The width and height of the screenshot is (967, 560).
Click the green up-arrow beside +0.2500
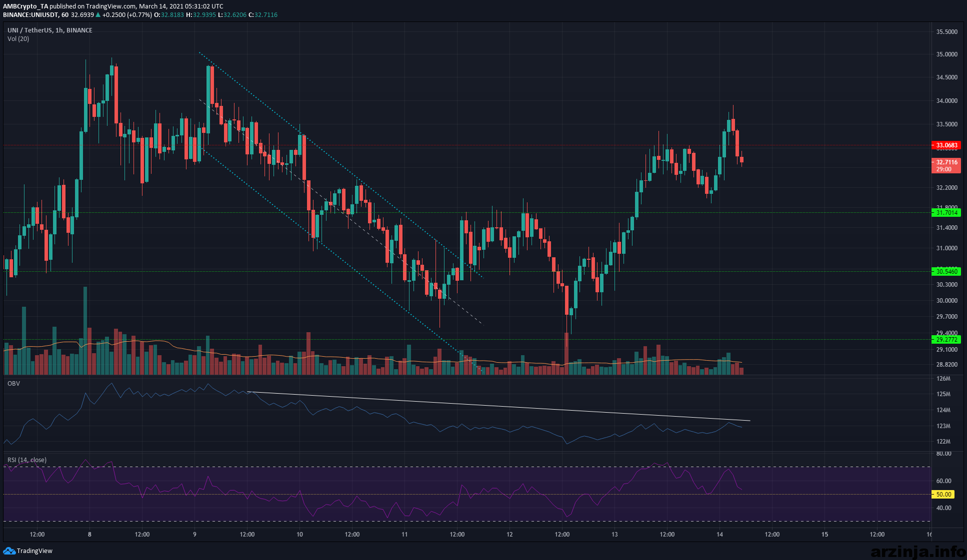98,15
